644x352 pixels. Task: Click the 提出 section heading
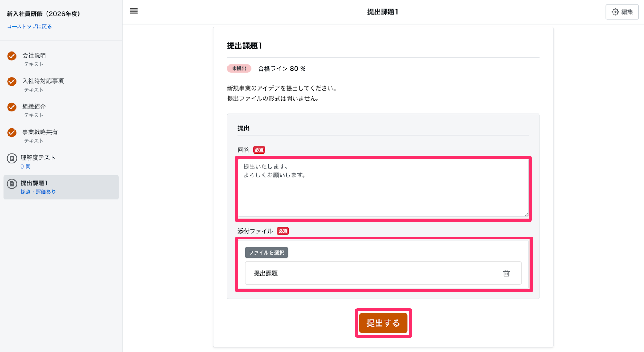(x=244, y=128)
